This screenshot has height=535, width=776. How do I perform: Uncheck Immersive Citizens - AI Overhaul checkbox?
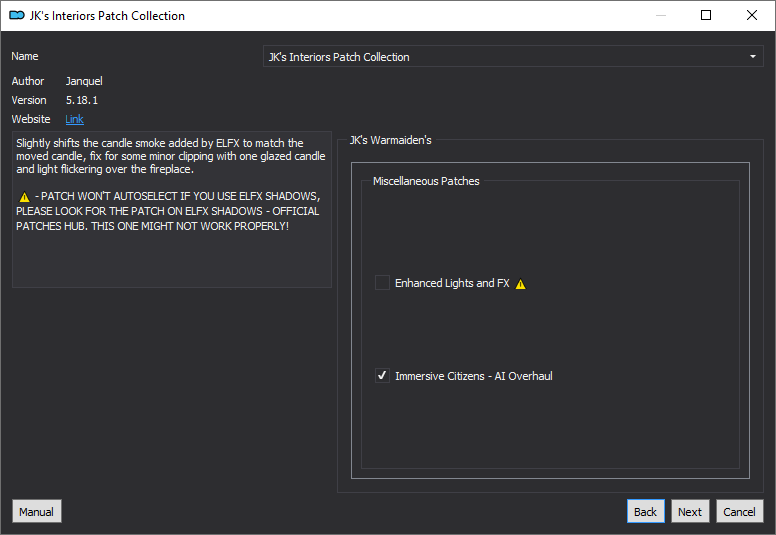382,376
